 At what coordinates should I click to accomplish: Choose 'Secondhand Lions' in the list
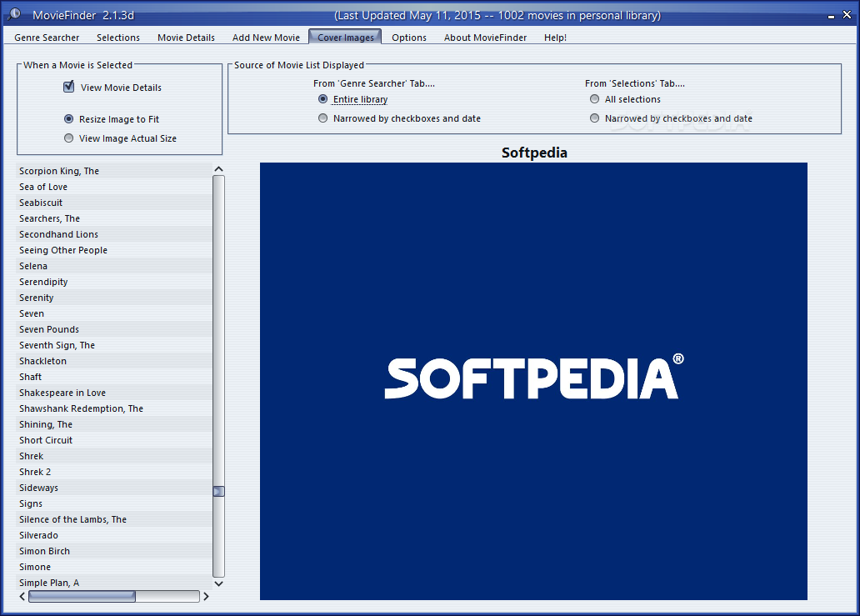114,234
